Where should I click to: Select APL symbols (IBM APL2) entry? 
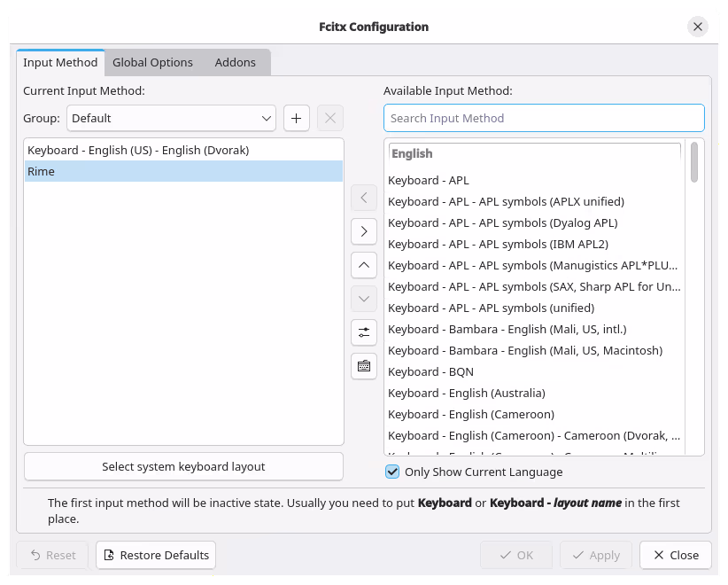[534, 245]
